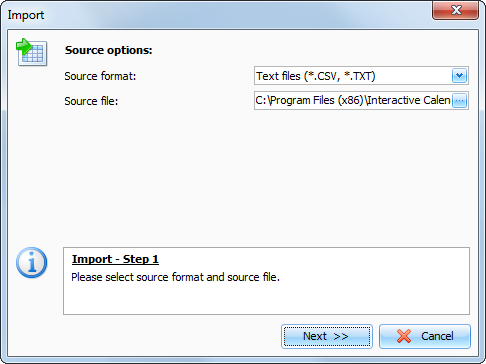This screenshot has width=486, height=364.
Task: Open the Text files (*.CSV, *.TXT) combo box
Action: (361, 76)
